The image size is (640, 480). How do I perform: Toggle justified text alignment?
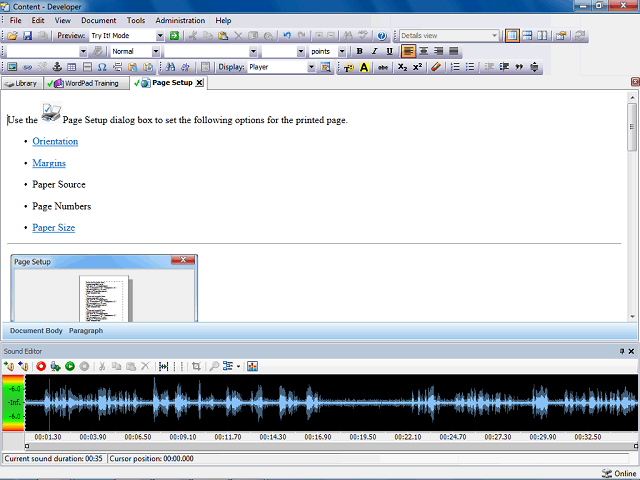[454, 51]
